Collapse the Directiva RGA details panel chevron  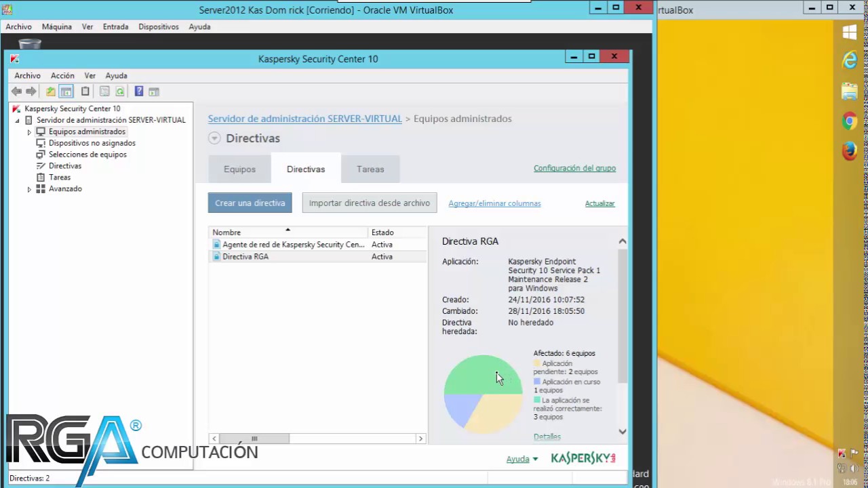click(622, 241)
